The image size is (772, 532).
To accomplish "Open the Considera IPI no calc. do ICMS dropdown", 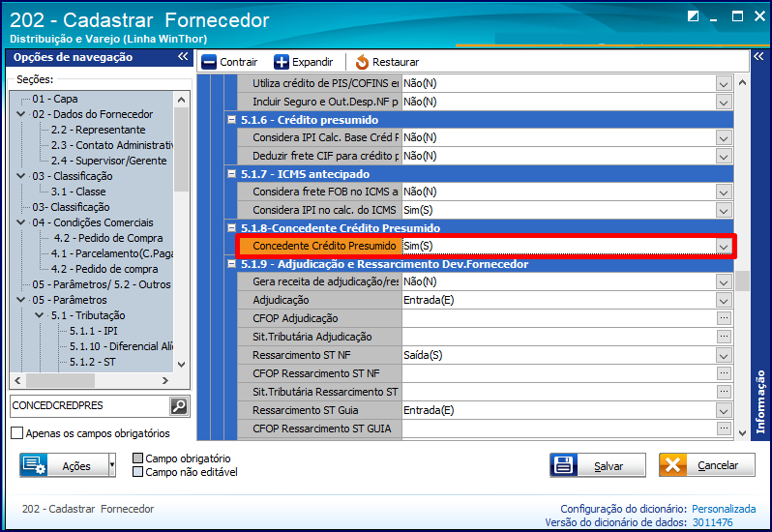I will 724,211.
